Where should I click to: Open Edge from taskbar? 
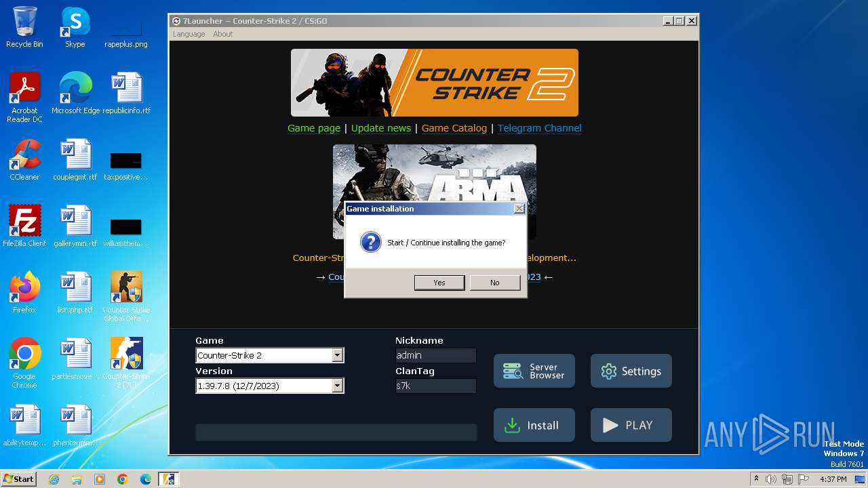(x=146, y=479)
